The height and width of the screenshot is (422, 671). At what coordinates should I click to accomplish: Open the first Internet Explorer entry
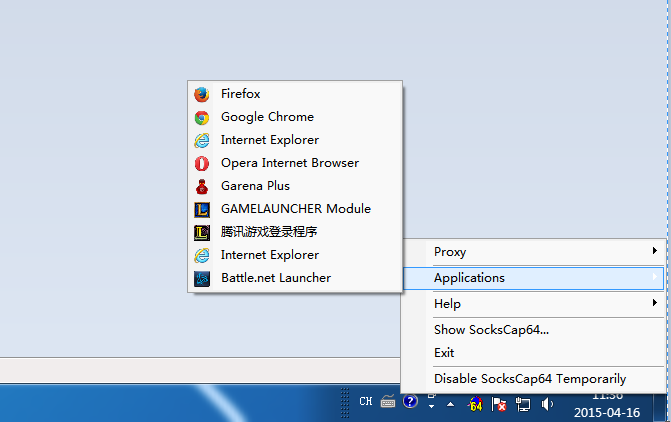coord(295,140)
